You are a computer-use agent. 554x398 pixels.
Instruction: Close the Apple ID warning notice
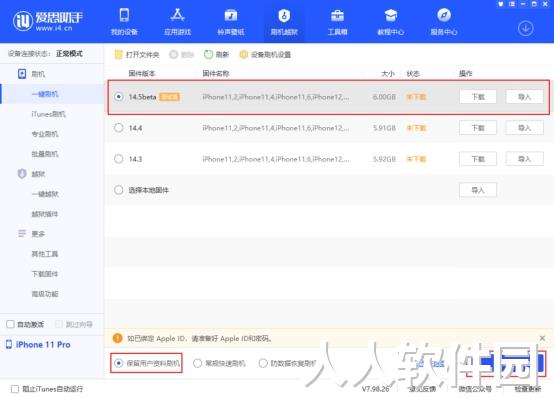[x=542, y=338]
